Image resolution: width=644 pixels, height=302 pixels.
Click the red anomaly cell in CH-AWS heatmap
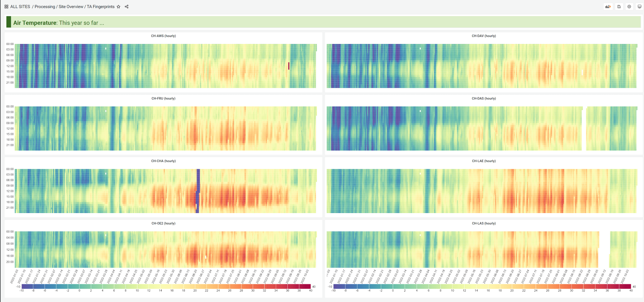pos(288,66)
